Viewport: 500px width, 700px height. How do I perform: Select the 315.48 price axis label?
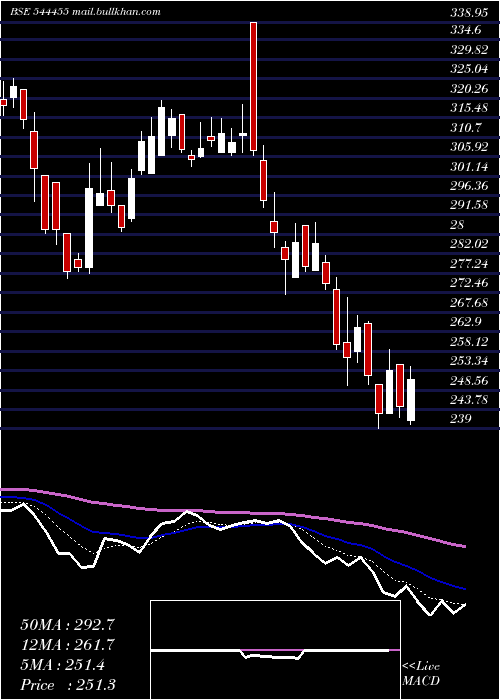tap(469, 108)
